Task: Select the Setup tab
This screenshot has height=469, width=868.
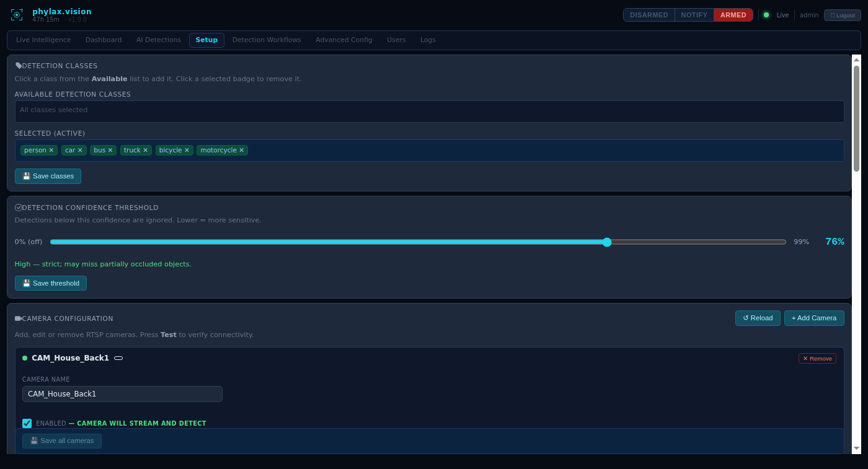Action: click(x=206, y=40)
